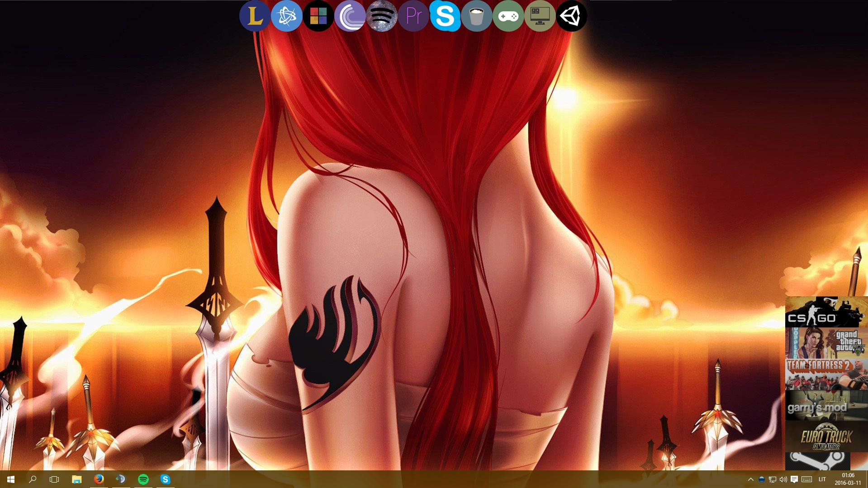This screenshot has height=488, width=868.
Task: Open the game controller dock icon
Action: point(508,16)
